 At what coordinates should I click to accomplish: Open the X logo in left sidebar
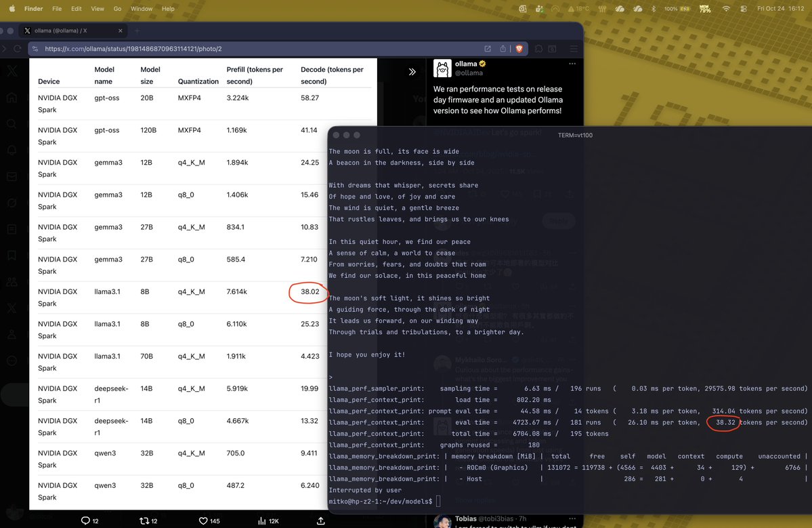(12, 71)
